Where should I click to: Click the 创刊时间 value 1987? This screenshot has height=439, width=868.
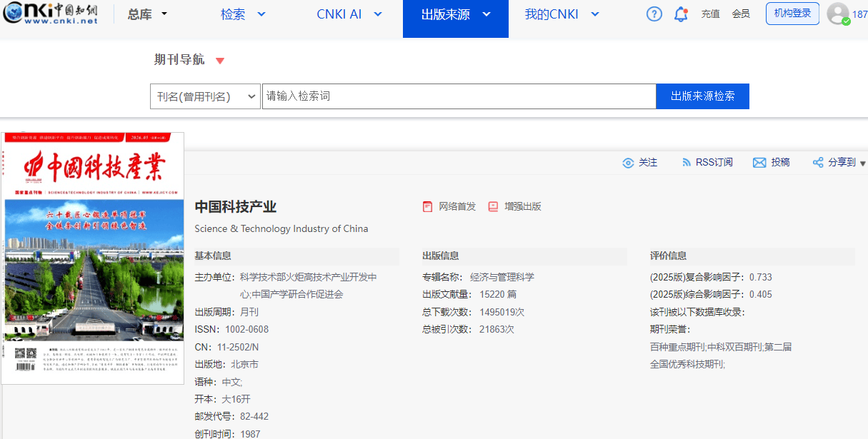pos(251,434)
